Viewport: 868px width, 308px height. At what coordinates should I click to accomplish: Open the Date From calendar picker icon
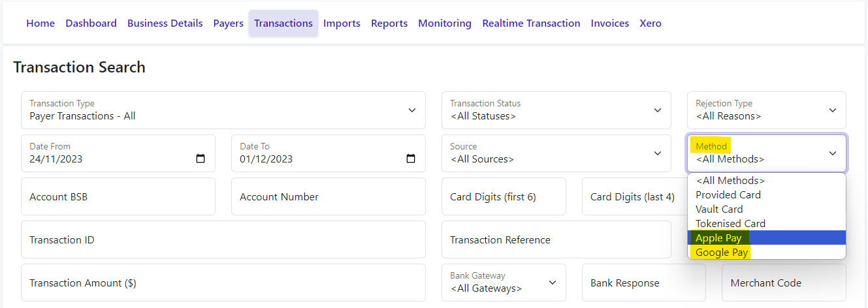point(201,159)
